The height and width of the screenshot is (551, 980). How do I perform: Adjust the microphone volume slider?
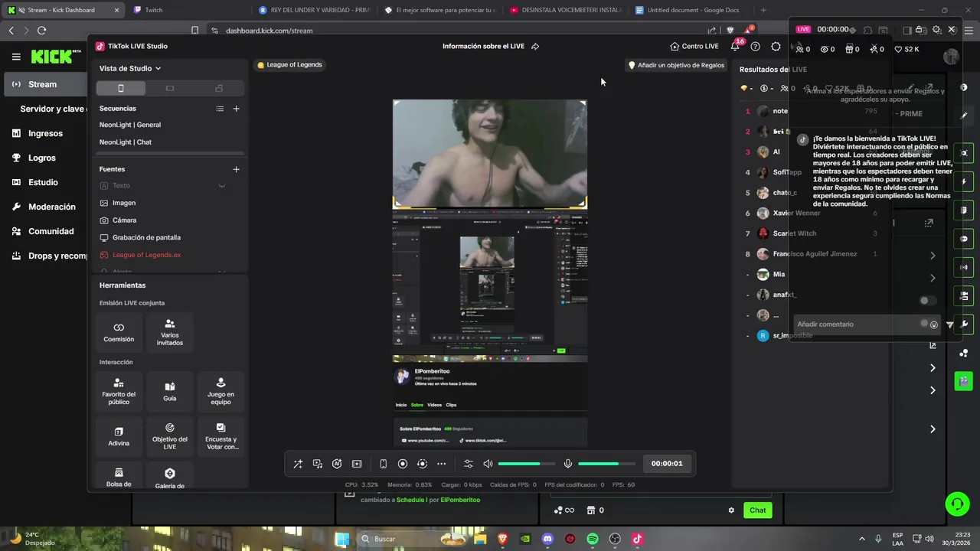click(x=606, y=464)
